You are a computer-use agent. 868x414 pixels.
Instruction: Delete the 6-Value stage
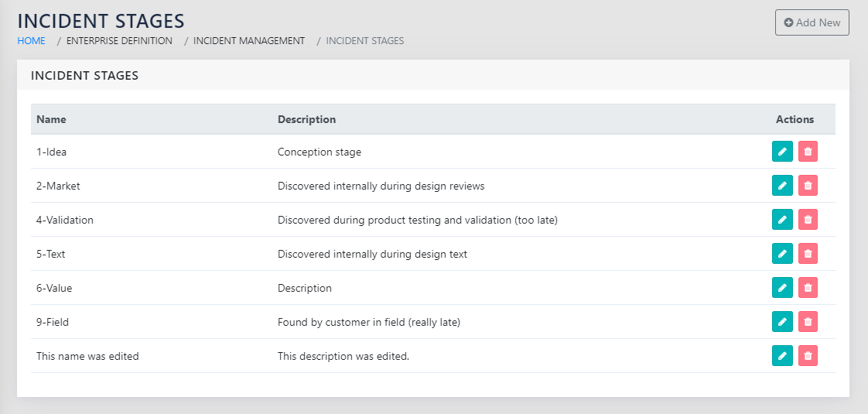808,288
